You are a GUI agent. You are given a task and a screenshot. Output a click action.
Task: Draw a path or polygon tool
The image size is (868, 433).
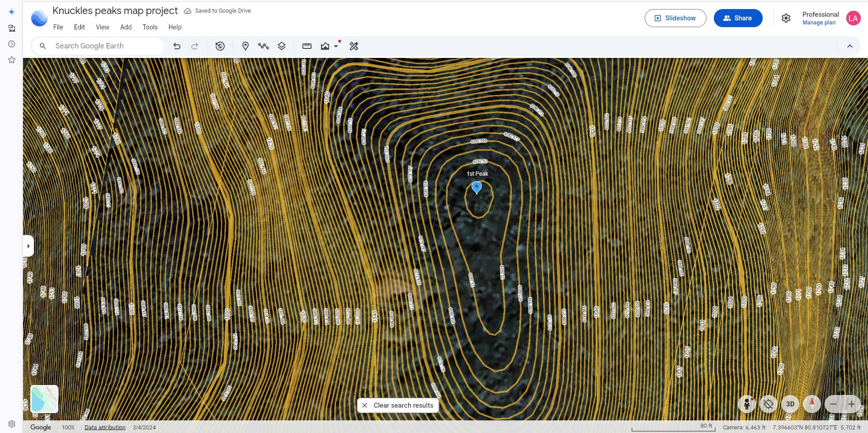coord(264,46)
